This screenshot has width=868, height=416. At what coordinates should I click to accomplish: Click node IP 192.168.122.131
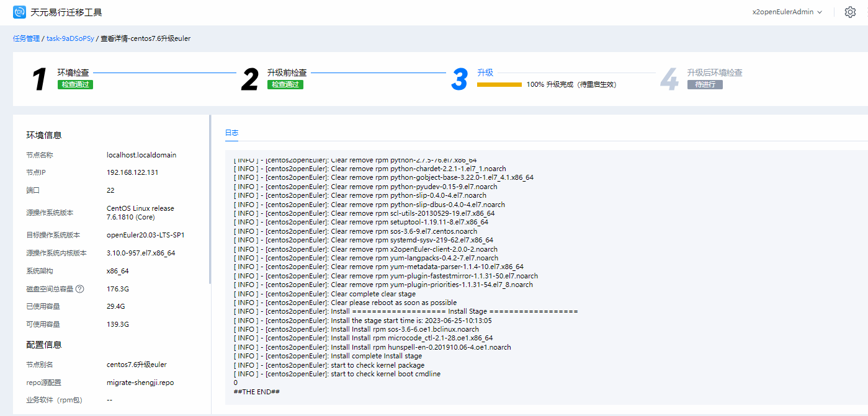(132, 173)
